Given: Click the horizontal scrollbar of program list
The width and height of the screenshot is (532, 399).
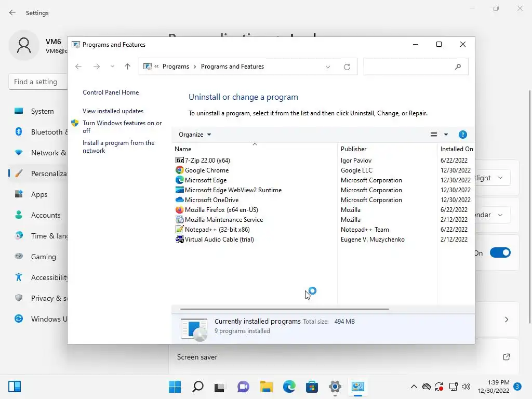Looking at the screenshot, I should [x=284, y=309].
